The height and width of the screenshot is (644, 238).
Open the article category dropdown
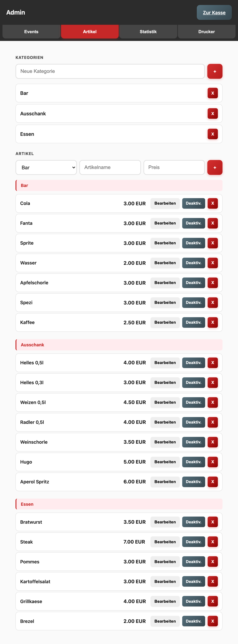coord(46,167)
